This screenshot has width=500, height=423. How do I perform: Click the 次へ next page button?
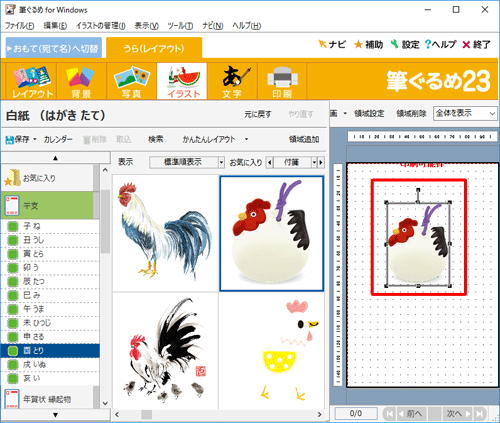[x=458, y=414]
